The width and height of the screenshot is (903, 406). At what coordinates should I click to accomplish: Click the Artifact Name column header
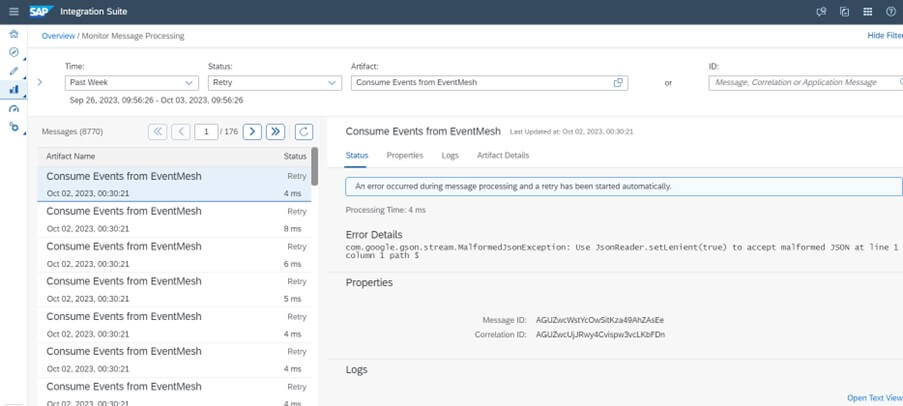coord(71,156)
